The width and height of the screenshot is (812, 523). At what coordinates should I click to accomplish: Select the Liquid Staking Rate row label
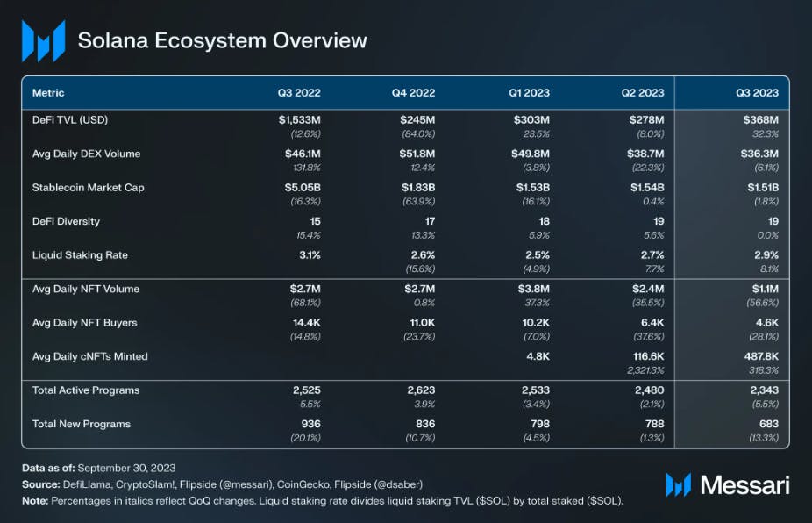pyautogui.click(x=80, y=255)
